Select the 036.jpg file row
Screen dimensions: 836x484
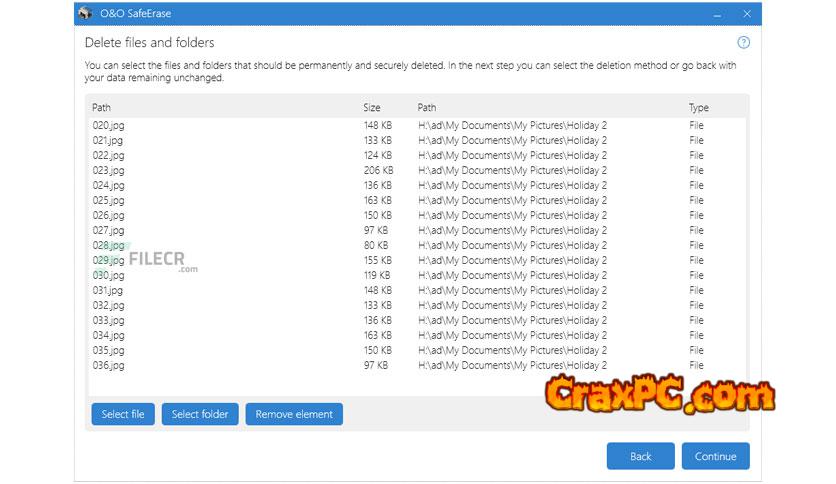[417, 365]
